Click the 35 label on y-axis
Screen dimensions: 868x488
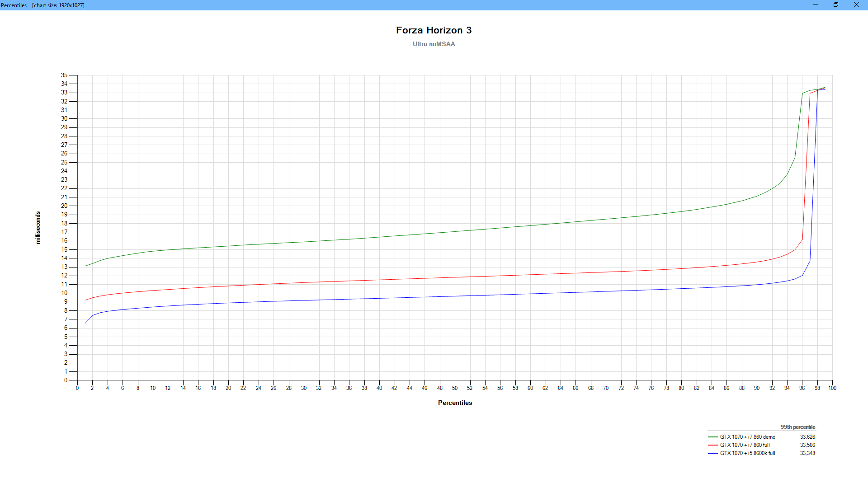pyautogui.click(x=64, y=75)
